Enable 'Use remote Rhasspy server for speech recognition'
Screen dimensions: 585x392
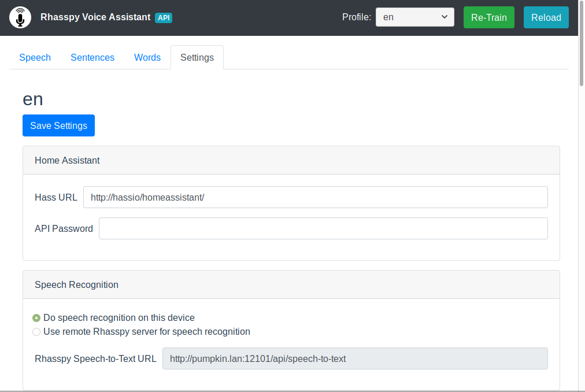coord(36,332)
